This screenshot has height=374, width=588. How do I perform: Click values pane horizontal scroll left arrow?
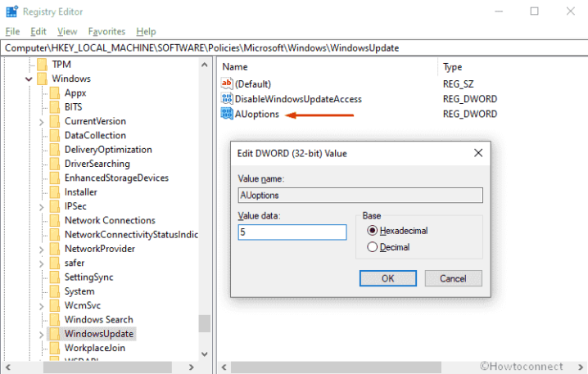[224, 367]
